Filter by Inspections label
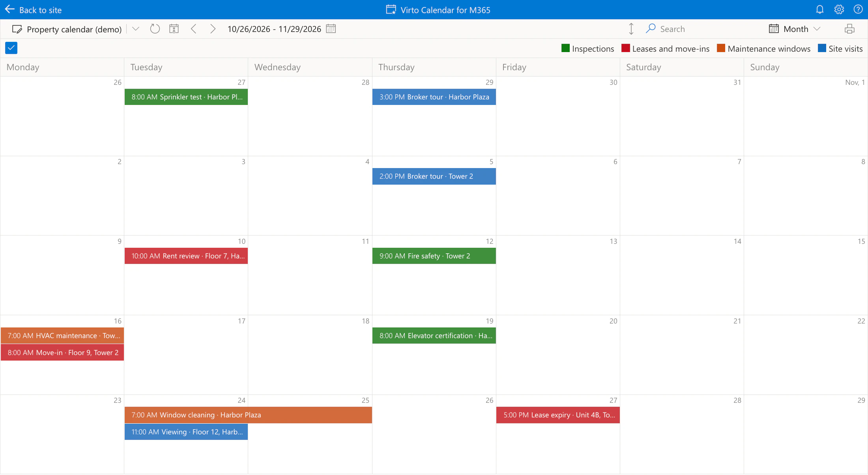The image size is (868, 475). [x=593, y=49]
